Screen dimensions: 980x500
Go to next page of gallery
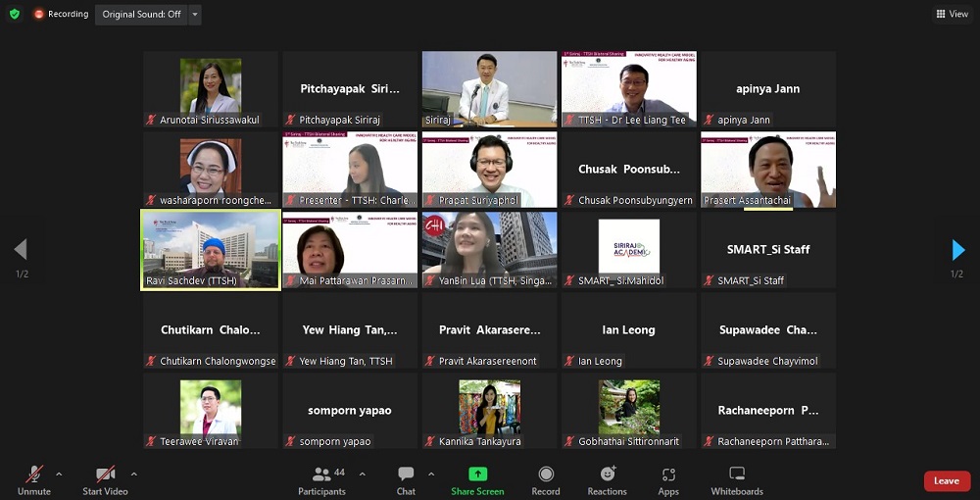[x=957, y=250]
